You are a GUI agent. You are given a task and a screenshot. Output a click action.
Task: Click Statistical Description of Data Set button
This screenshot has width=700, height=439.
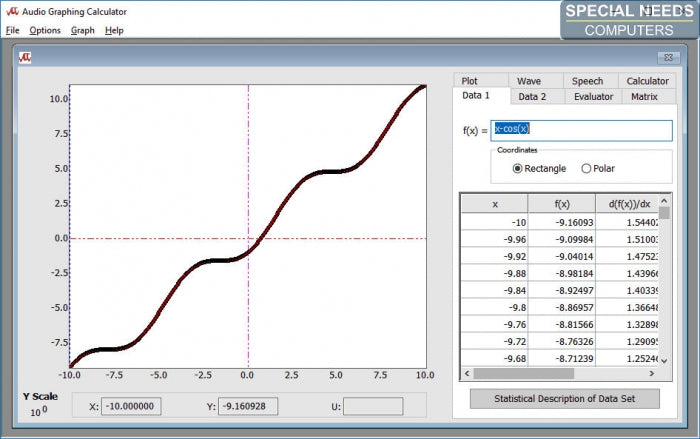tap(565, 398)
